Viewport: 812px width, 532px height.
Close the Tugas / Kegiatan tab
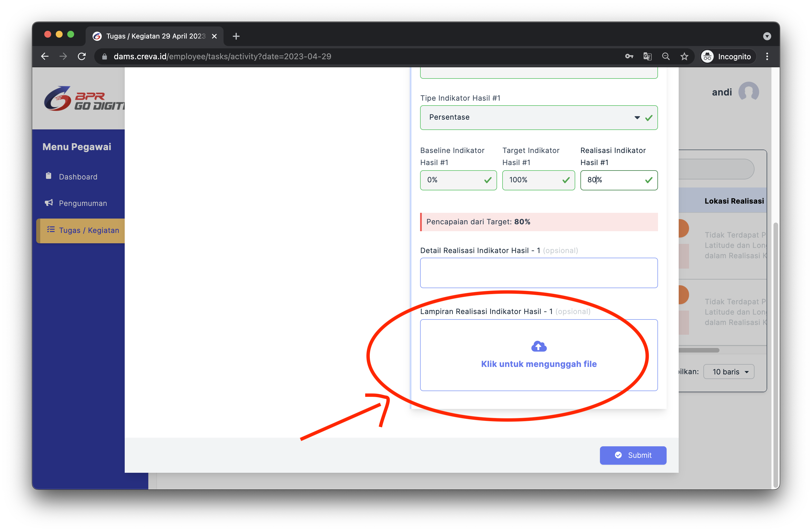(x=214, y=36)
